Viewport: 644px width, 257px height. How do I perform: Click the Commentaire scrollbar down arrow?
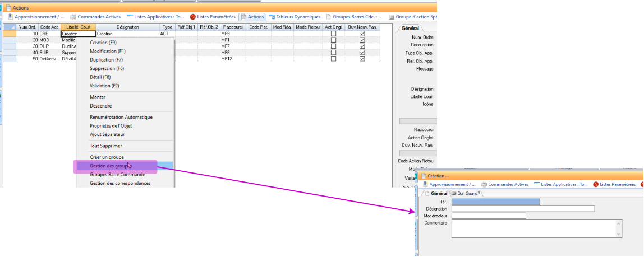(619, 233)
